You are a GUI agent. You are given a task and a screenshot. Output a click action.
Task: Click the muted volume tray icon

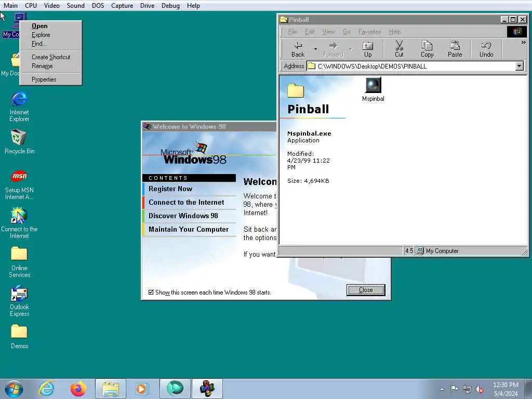coord(480,389)
